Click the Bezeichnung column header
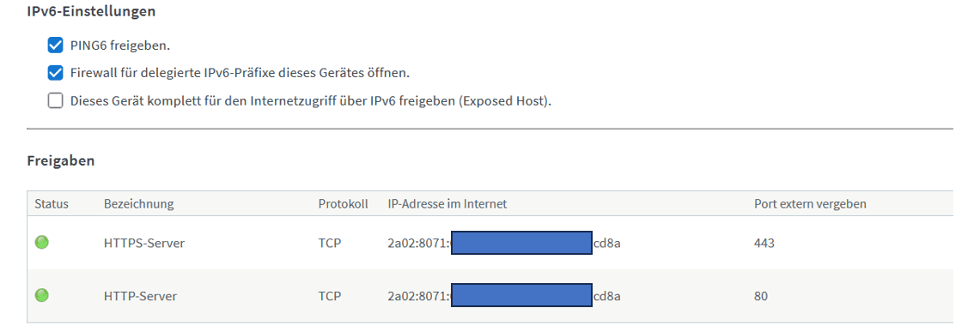 click(x=139, y=204)
